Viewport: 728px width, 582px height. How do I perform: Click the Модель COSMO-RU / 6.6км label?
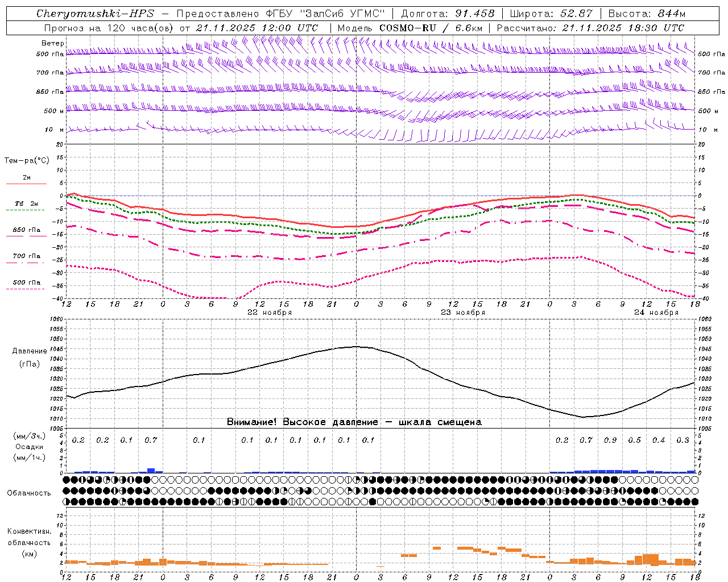(410, 28)
